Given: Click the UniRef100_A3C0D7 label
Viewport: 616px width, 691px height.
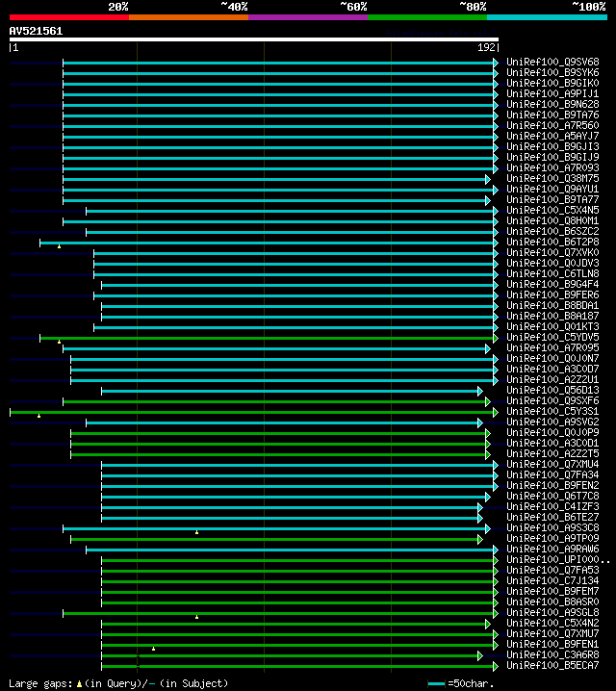Looking at the screenshot, I should [x=552, y=369].
